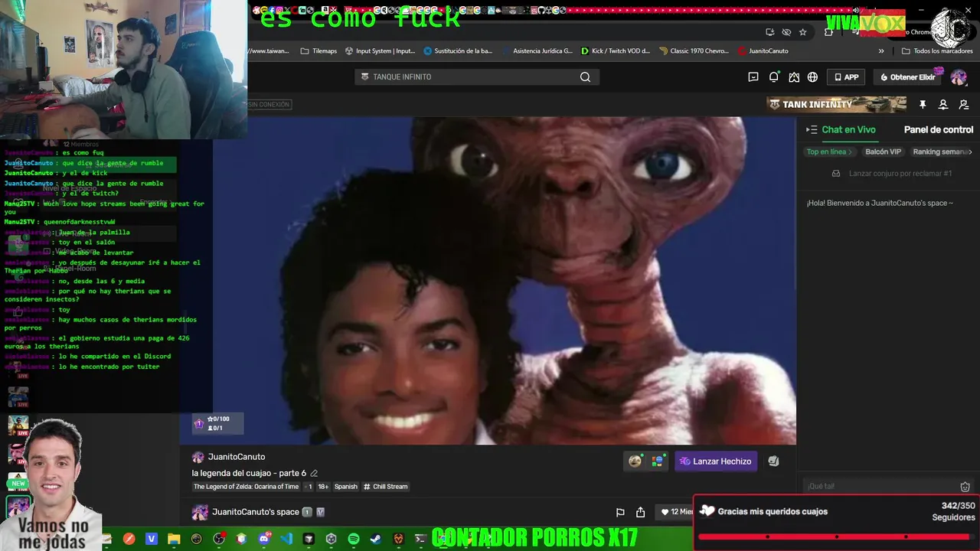Toggle the crossed-eye privacy icon in address bar
980x551 pixels.
[x=786, y=32]
